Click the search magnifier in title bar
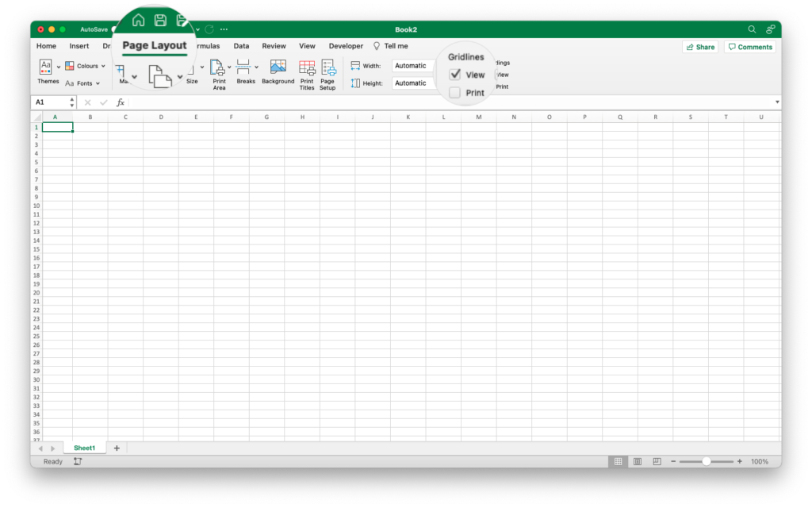The height and width of the screenshot is (508, 812). (753, 29)
